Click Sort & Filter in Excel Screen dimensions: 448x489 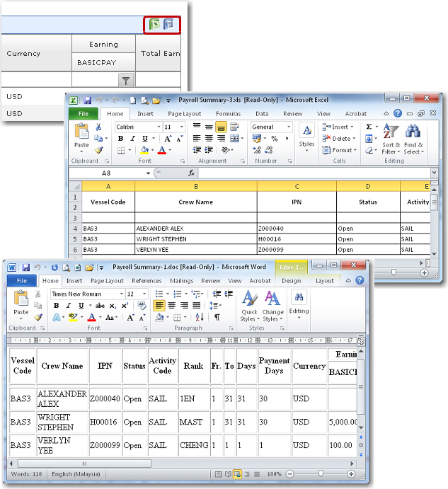coord(391,139)
